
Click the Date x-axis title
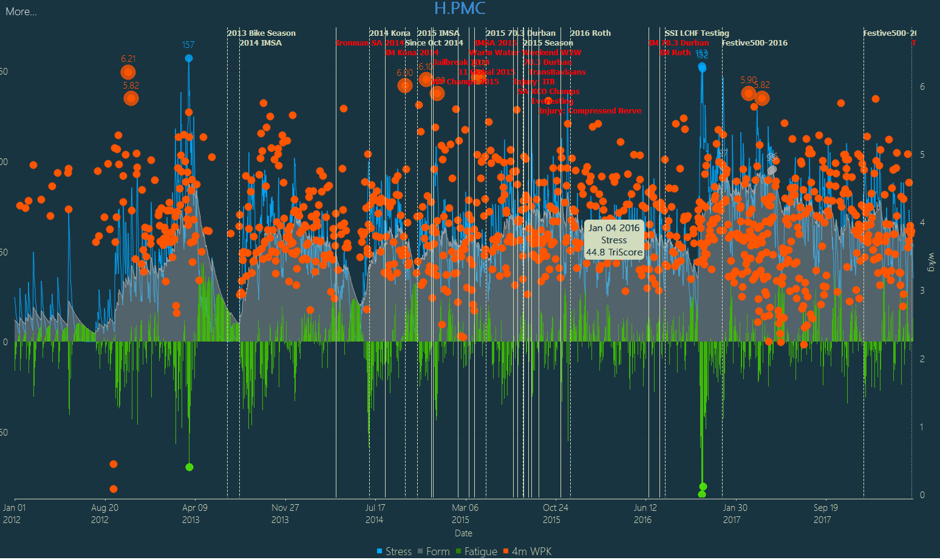tap(463, 533)
